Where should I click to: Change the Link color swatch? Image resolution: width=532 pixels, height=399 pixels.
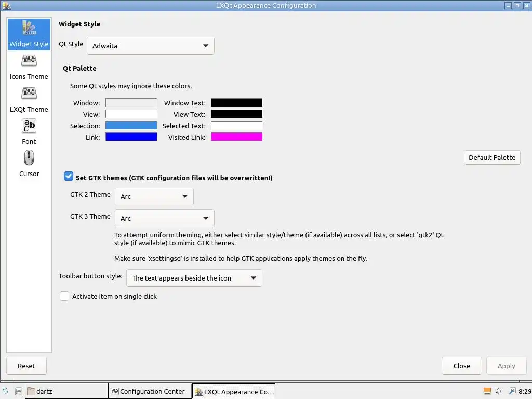(131, 137)
